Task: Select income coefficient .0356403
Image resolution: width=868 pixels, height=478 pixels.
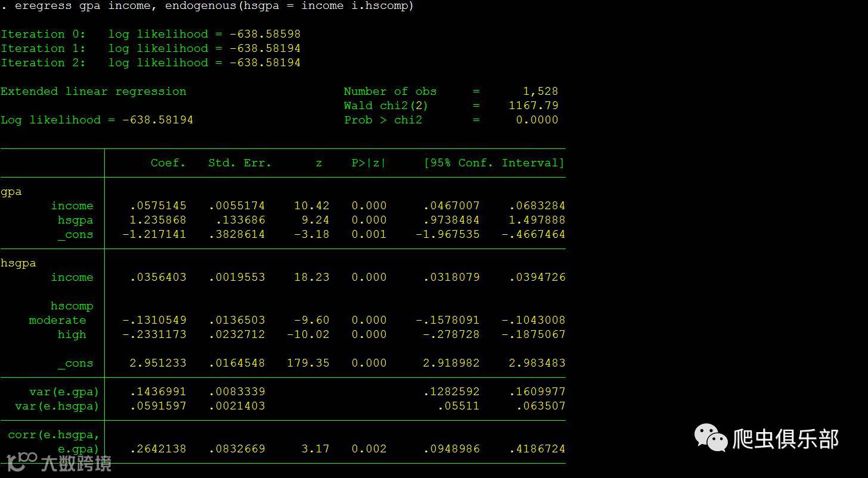Action: tap(158, 277)
